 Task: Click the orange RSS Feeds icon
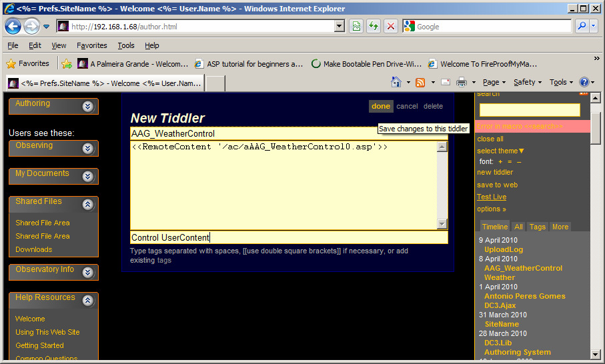tap(420, 82)
